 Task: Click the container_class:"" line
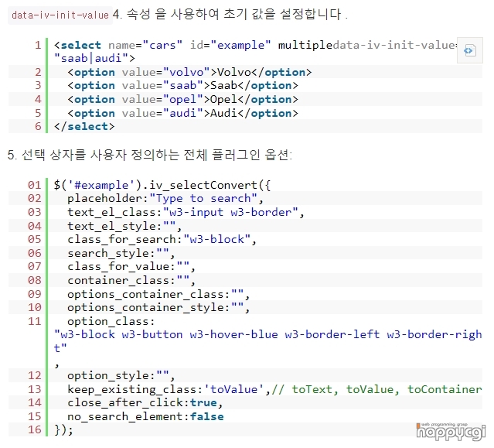131,280
